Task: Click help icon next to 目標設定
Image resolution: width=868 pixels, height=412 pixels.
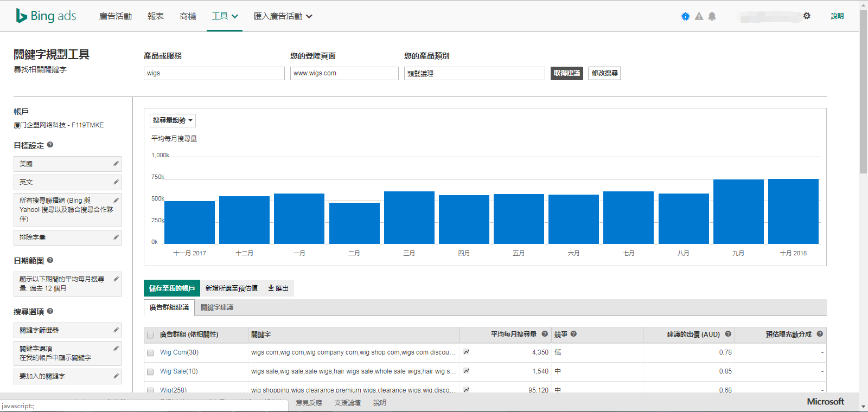Action: [50, 145]
